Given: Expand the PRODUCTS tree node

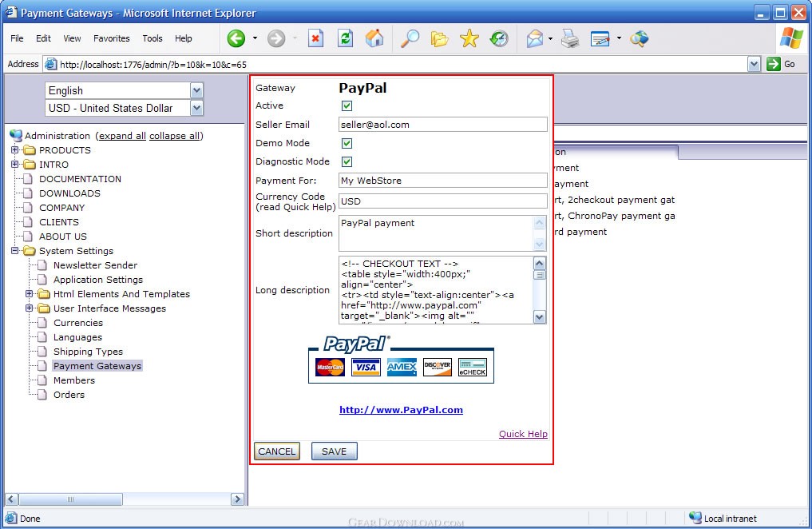Looking at the screenshot, I should click(14, 149).
